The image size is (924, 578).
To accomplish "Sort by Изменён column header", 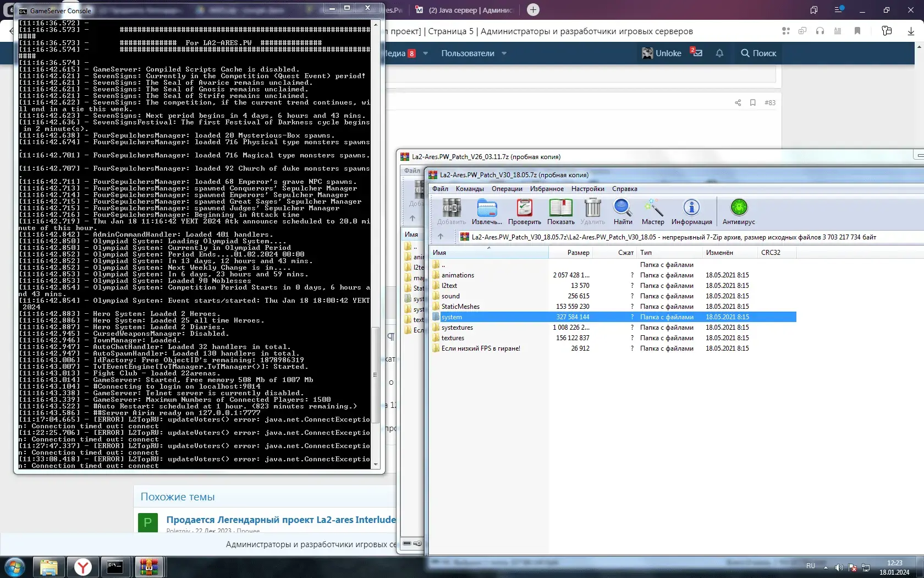I will 730,253.
